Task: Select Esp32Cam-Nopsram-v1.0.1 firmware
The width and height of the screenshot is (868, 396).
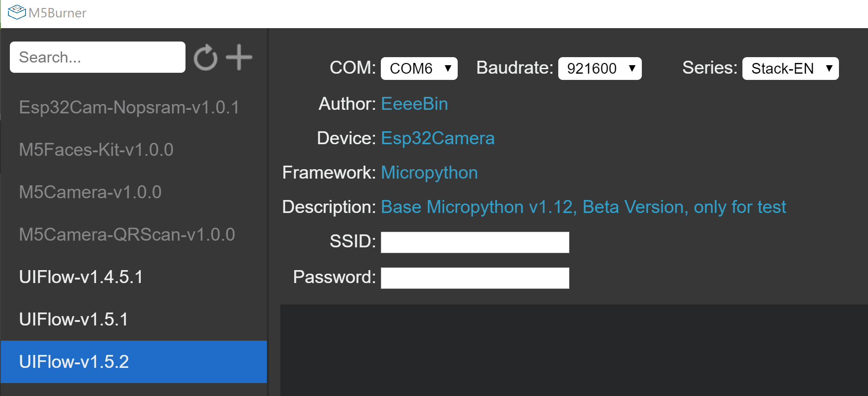Action: pos(134,107)
